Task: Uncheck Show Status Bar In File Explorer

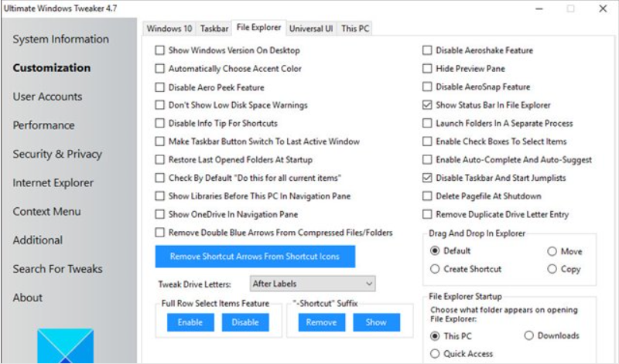Action: 427,105
